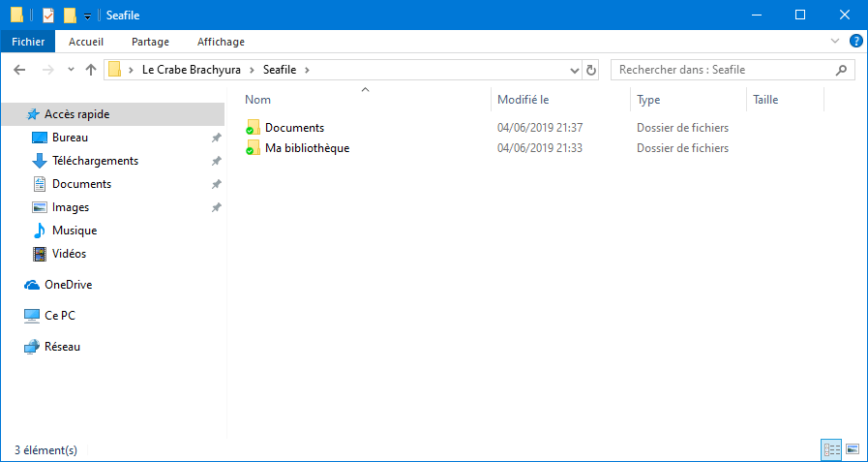Viewport: 868px width, 462px height.
Task: Click the Seafile breadcrumb in address bar
Action: [280, 70]
